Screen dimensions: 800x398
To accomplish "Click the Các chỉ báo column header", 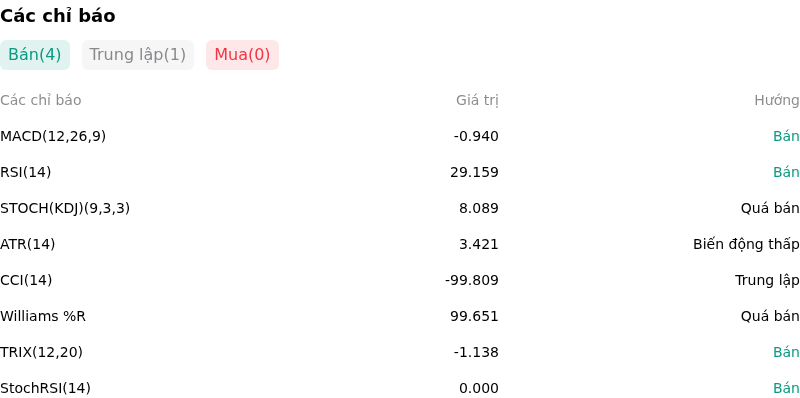I will click(x=41, y=101).
